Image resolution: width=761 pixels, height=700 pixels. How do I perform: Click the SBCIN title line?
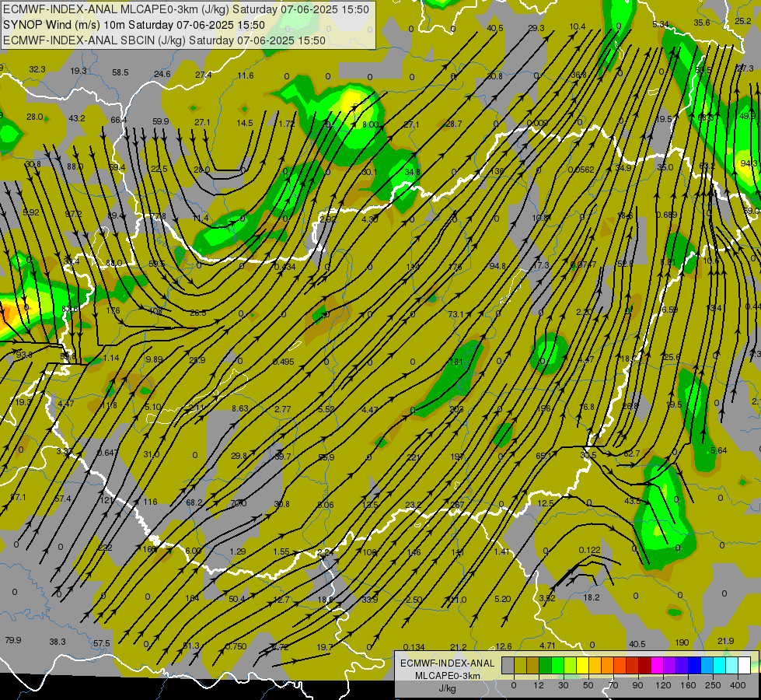(165, 40)
